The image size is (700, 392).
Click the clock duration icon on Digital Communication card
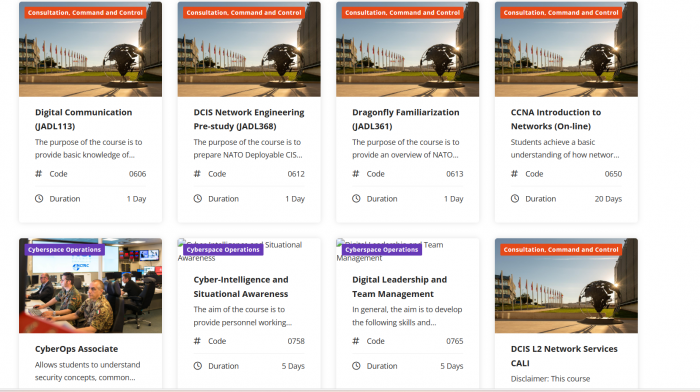coord(39,199)
